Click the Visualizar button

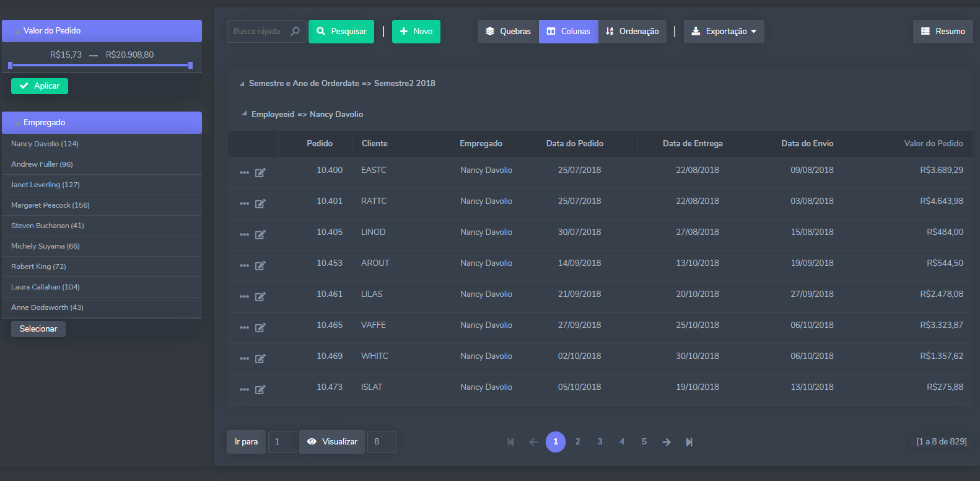pos(332,442)
